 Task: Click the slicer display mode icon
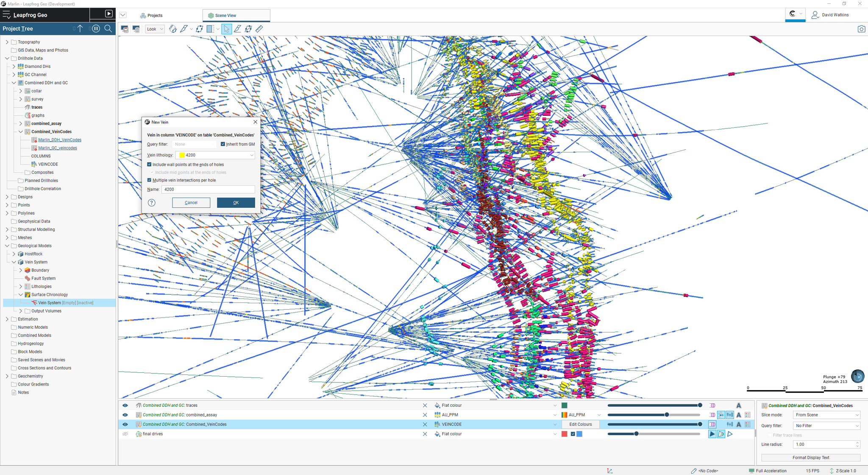coord(210,29)
